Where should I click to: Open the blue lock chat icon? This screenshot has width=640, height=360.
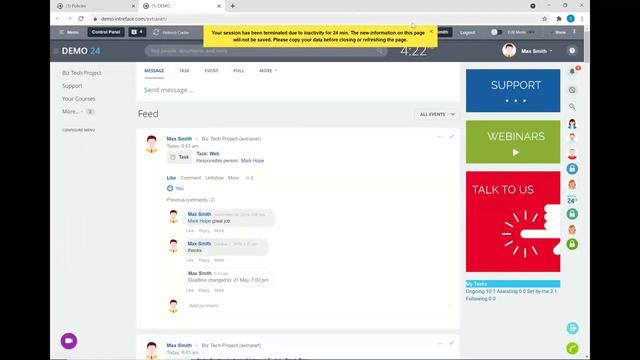(x=572, y=169)
